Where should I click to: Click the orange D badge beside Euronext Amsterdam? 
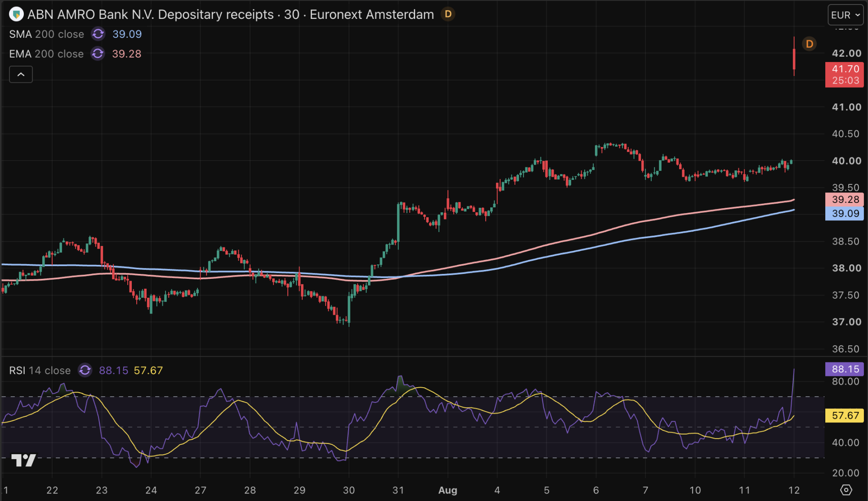(448, 14)
